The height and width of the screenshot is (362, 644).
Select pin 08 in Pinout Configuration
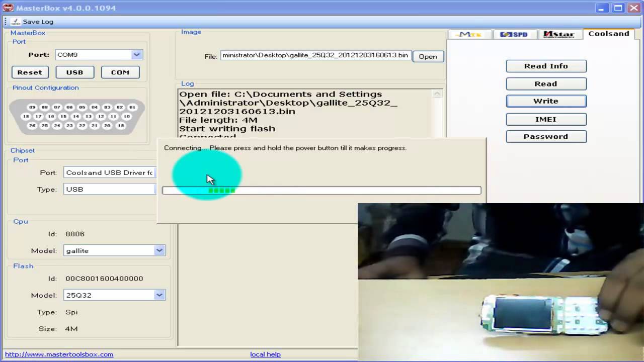pyautogui.click(x=45, y=107)
